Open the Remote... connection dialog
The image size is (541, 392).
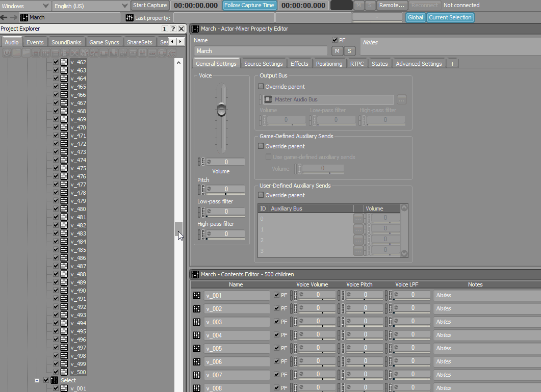coord(392,5)
